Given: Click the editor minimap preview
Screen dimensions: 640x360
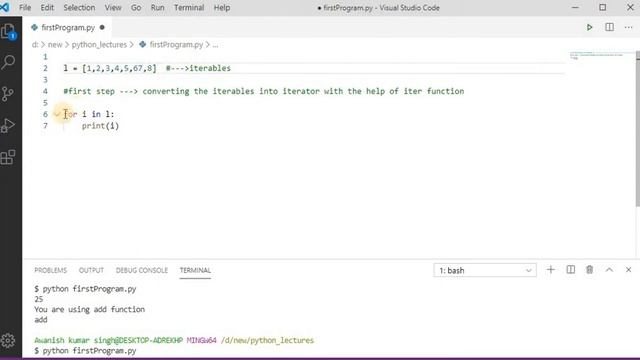Looking at the screenshot, I should 597,56.
